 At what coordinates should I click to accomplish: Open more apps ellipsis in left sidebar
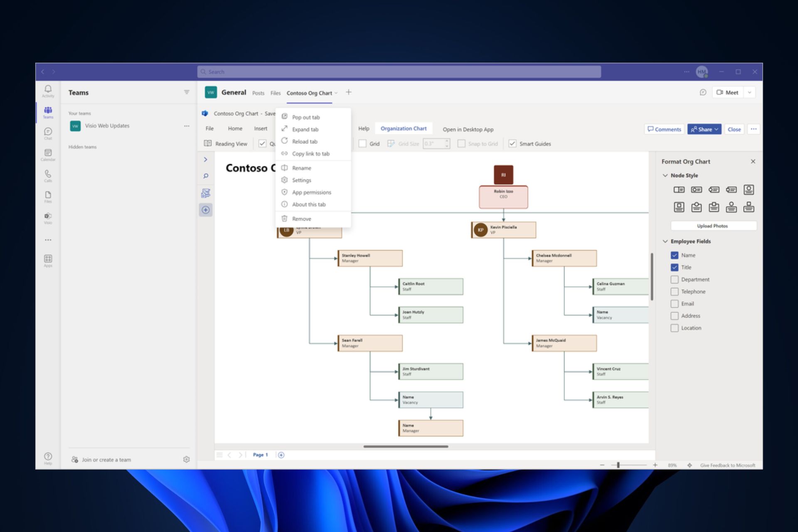point(48,240)
